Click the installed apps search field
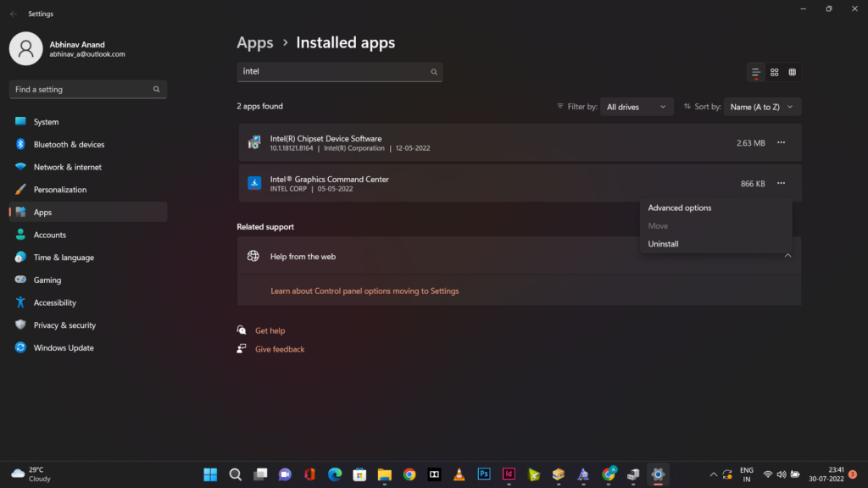Screen dimensions: 868x488 coord(340,72)
